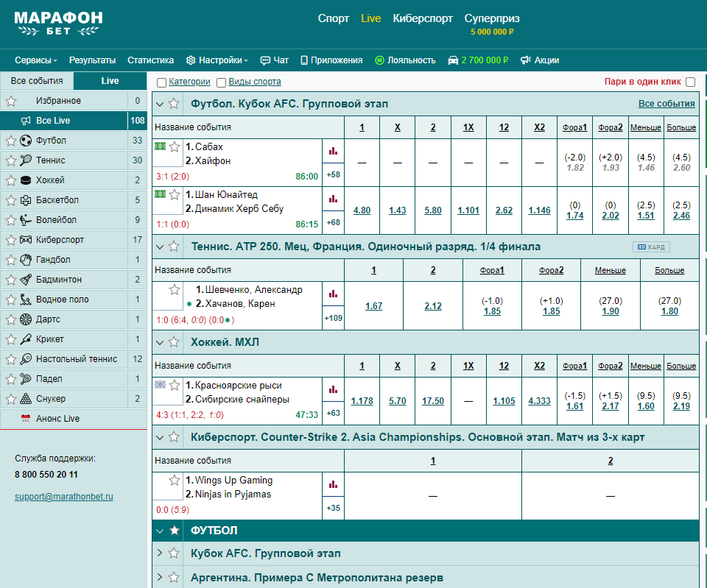The width and height of the screenshot is (707, 588).
Task: Open statistics chart for Сабах vs Хайфон
Action: coord(333,151)
